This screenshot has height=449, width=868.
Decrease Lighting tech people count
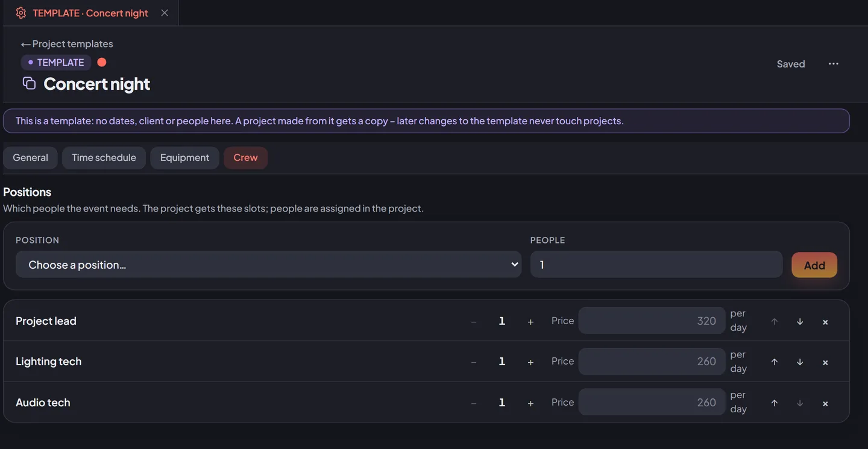point(474,362)
